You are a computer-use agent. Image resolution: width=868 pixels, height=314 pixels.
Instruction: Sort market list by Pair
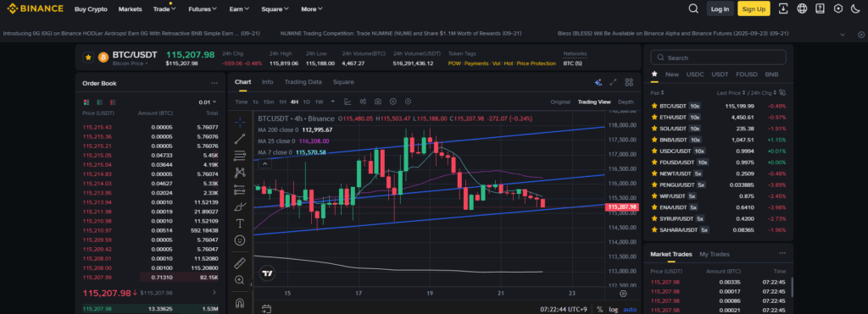657,93
